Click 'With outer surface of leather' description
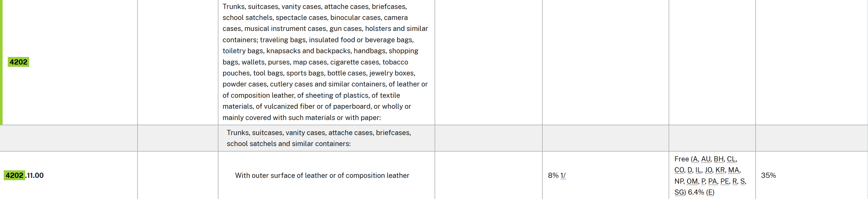Viewport: 868px width, 199px height. click(x=322, y=175)
